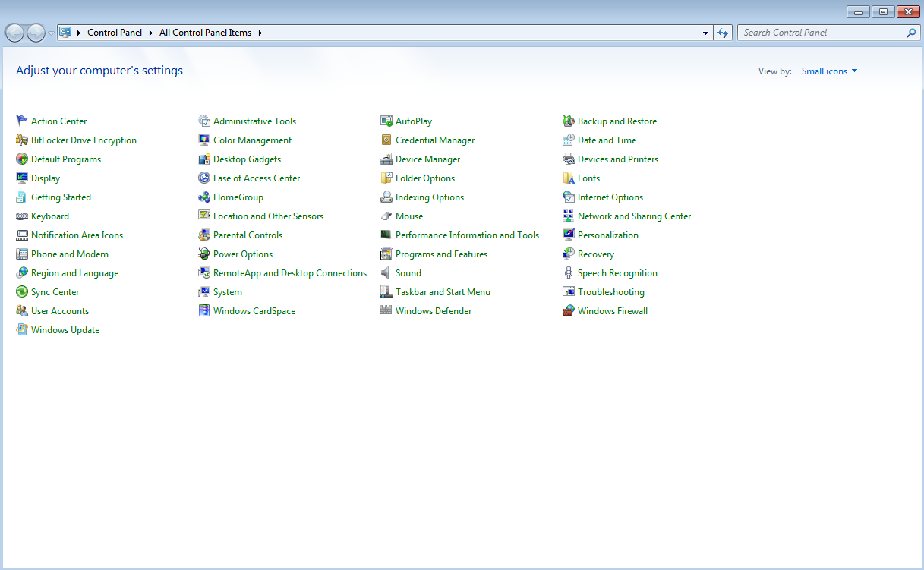Image resolution: width=924 pixels, height=570 pixels.
Task: Click the search magnifier icon
Action: click(x=912, y=33)
